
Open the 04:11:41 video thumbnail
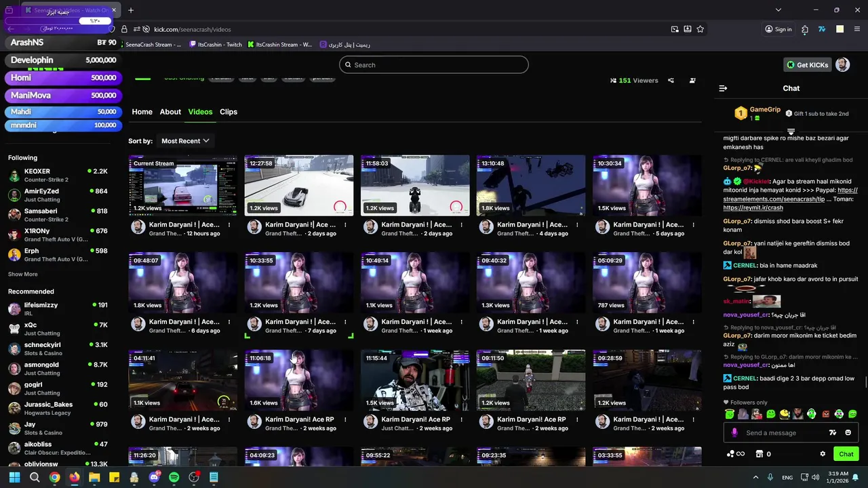pyautogui.click(x=183, y=380)
